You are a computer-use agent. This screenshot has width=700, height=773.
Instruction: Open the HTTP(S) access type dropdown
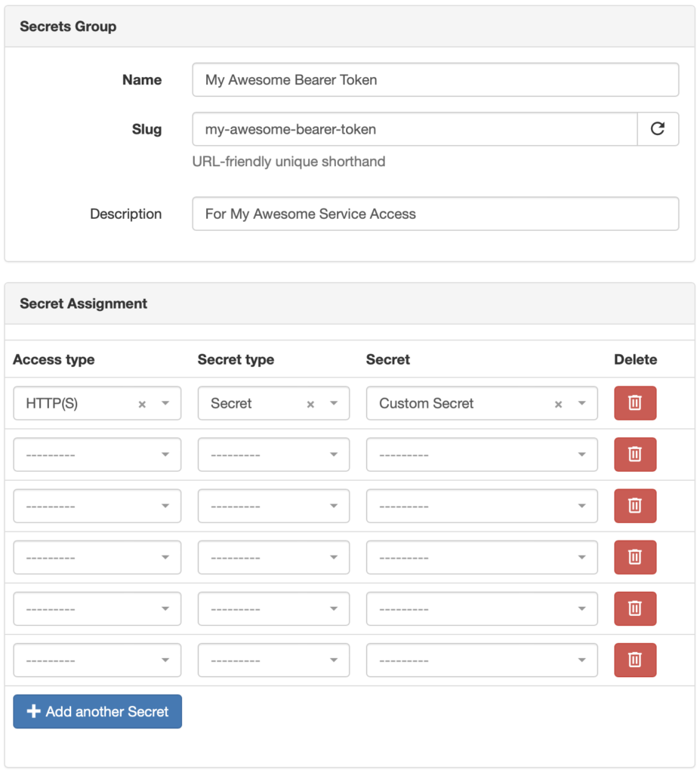(165, 403)
